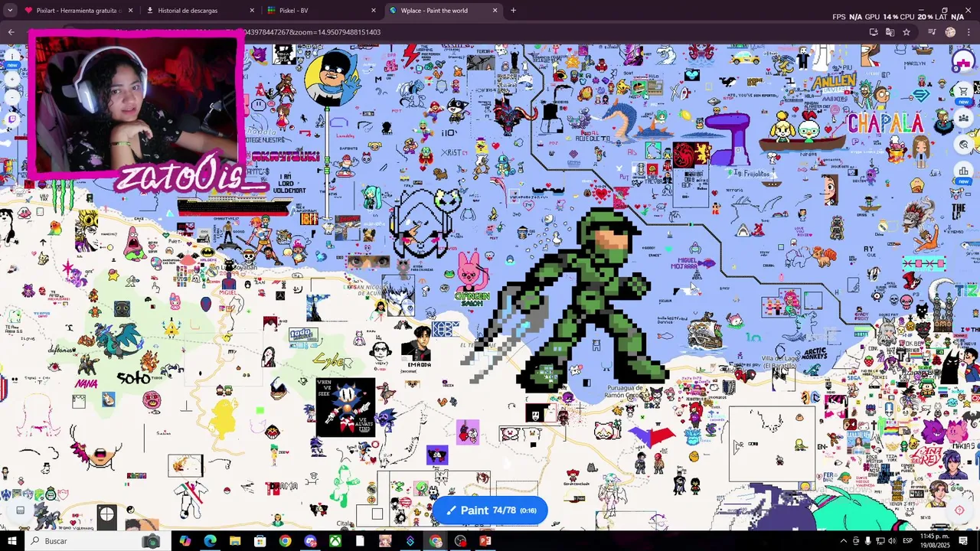Close the Wplace tab
Image resolution: width=980 pixels, height=551 pixels.
495,11
